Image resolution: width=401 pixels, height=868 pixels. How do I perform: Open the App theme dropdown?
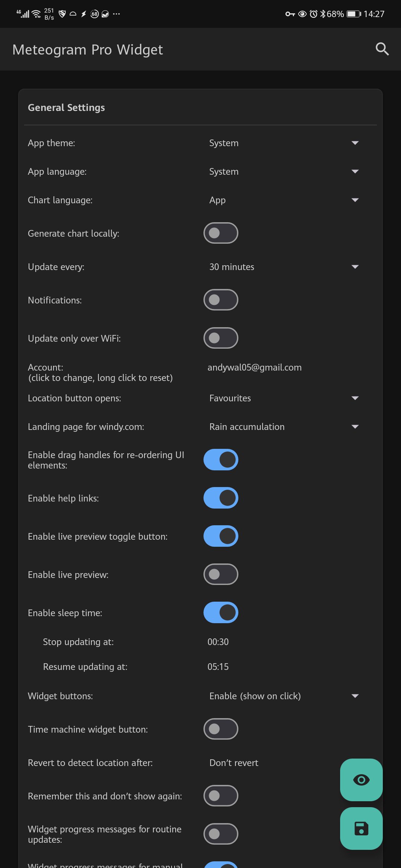[x=284, y=143]
